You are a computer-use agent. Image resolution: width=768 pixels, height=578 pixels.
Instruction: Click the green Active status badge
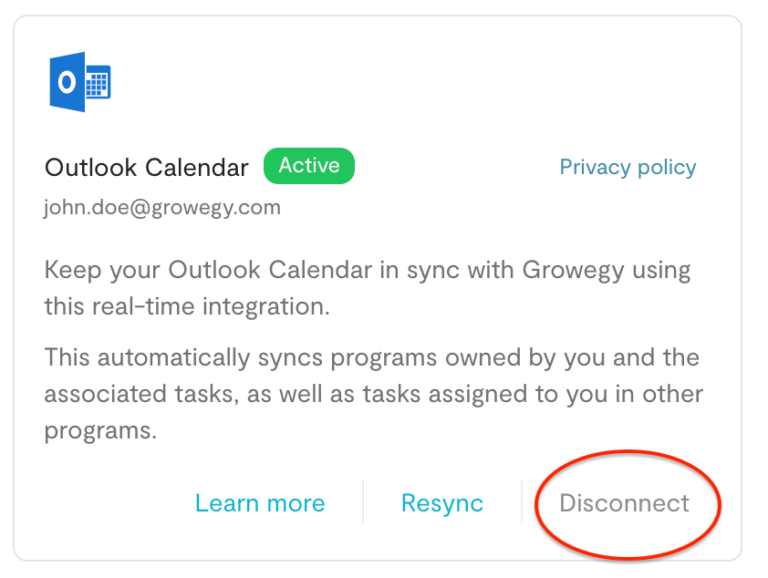click(x=309, y=166)
